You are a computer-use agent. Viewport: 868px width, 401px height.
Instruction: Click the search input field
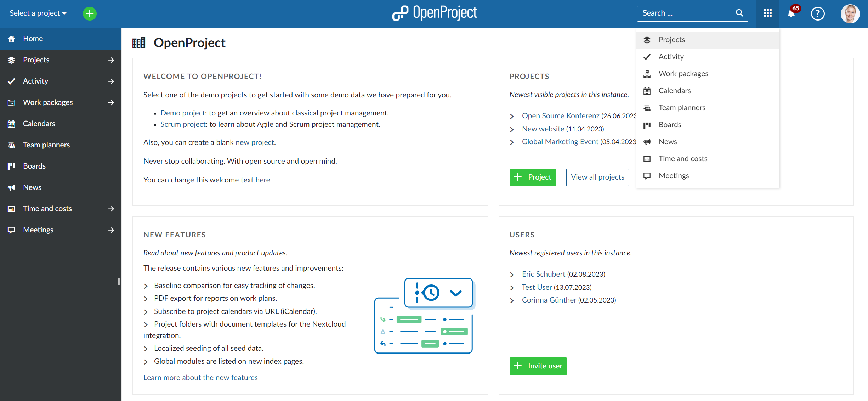tap(691, 13)
